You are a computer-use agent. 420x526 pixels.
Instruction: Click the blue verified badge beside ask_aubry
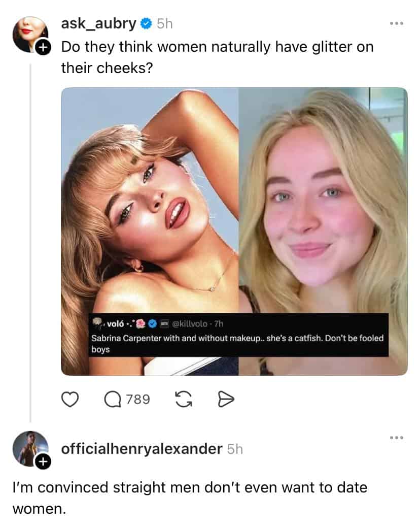pos(146,23)
